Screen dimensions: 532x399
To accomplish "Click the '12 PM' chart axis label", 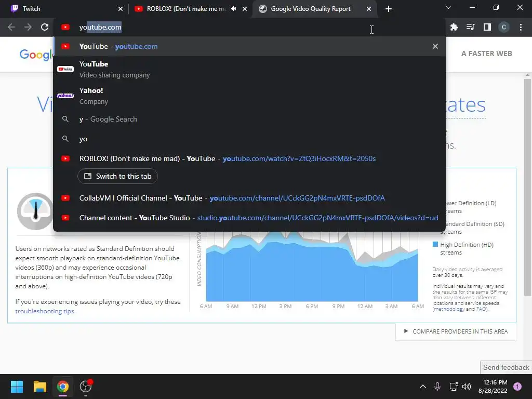I will (x=259, y=306).
